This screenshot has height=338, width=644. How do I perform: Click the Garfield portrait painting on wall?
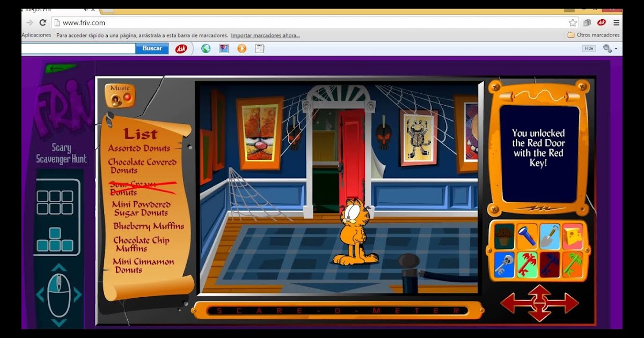point(260,133)
